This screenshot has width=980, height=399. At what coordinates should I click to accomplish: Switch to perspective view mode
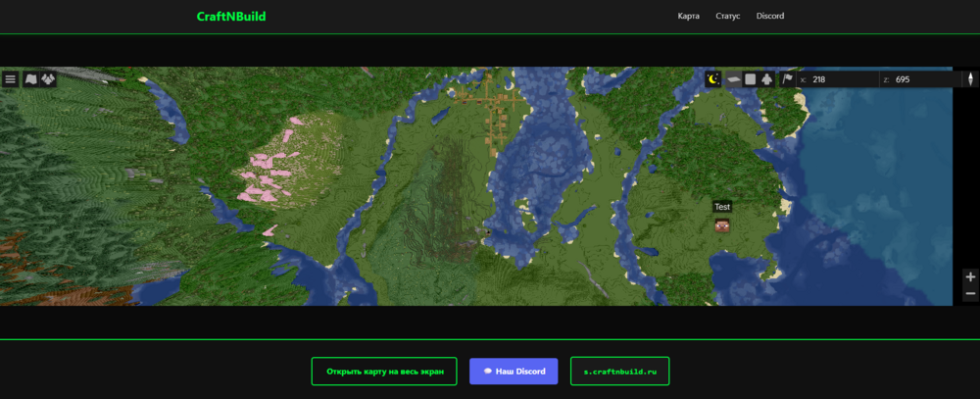733,79
